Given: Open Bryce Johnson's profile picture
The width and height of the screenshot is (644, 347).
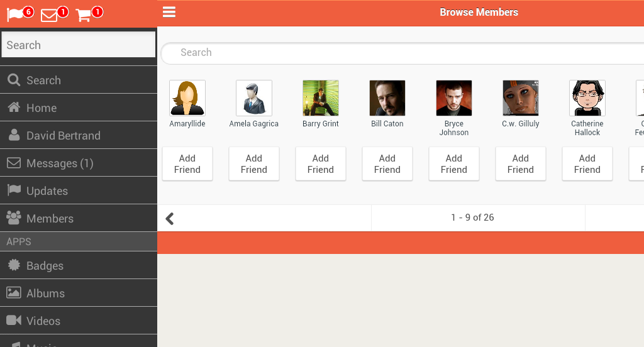Looking at the screenshot, I should point(454,98).
